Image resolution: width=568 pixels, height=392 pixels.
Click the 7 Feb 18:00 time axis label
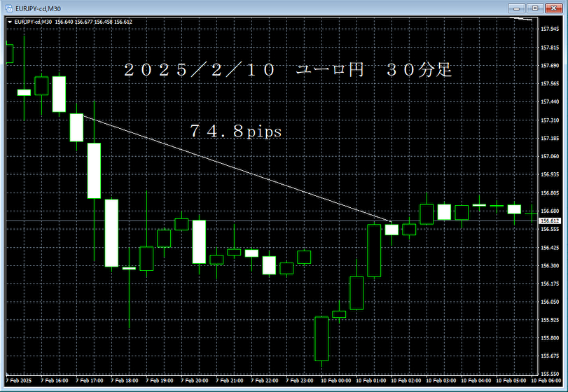tap(124, 381)
